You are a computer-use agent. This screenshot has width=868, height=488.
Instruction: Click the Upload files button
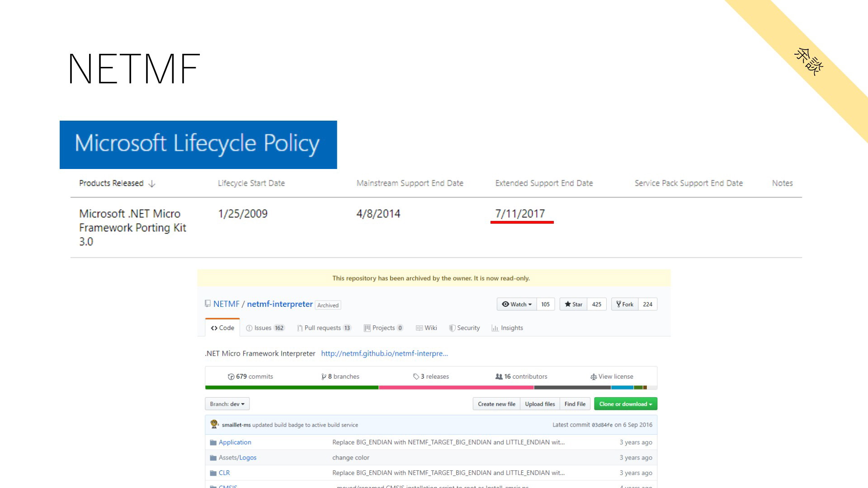540,404
